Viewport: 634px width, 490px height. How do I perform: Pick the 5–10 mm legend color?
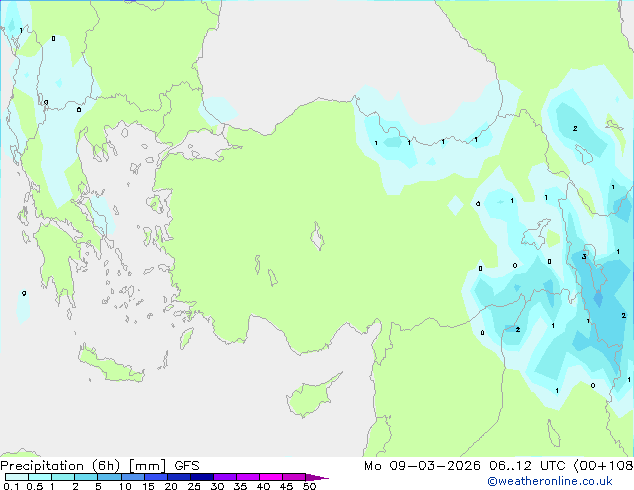click(x=109, y=477)
